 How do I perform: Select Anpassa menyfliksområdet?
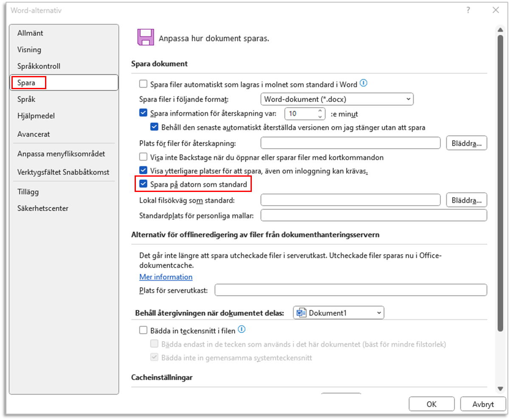64,154
